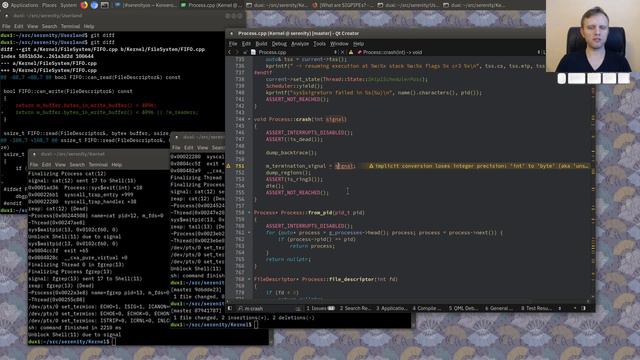This screenshot has width=640, height=360.
Task: Open the 3 Application Output pane
Action: 391,308
